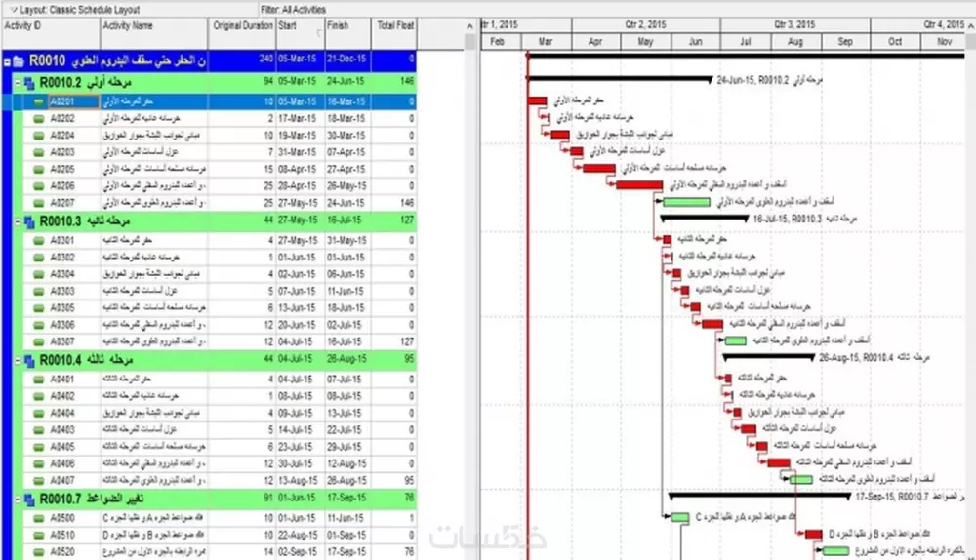Click the activity icon for A0205
Screen dimensions: 976x560
coord(39,169)
